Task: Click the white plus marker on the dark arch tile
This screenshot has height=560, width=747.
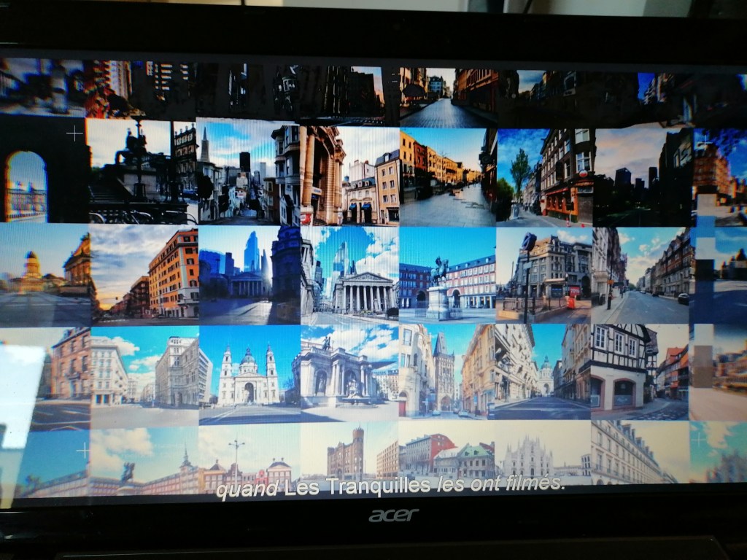Action: pos(75,134)
